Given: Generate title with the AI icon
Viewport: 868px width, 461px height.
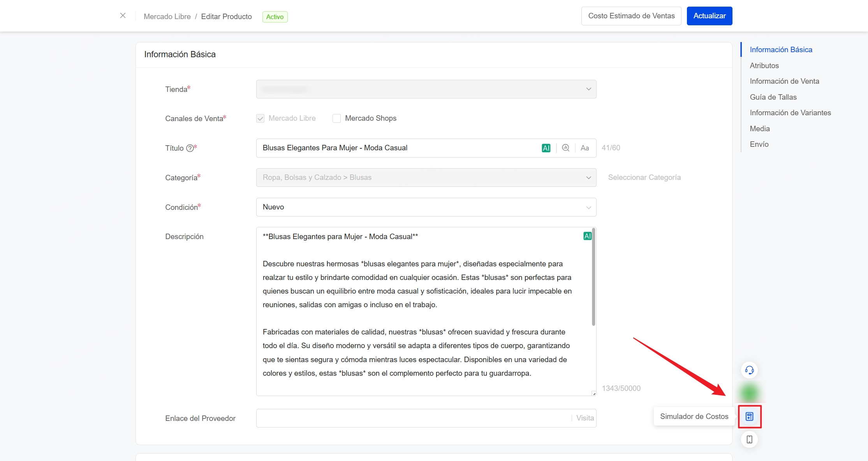Looking at the screenshot, I should pos(546,148).
